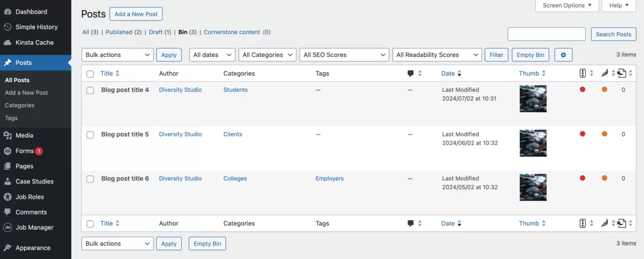
Task: Click the gear settings icon beside Empty Bin
Action: (x=563, y=55)
